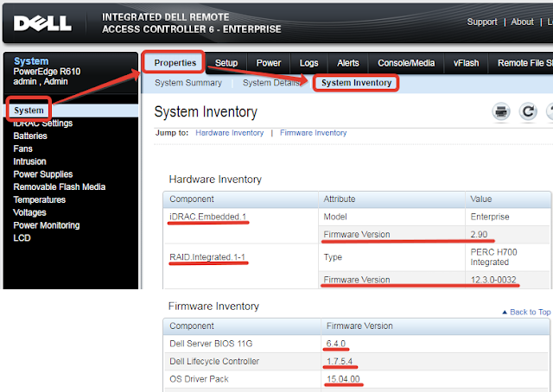Click the Enterprise model value
The width and height of the screenshot is (553, 392).
coord(490,217)
